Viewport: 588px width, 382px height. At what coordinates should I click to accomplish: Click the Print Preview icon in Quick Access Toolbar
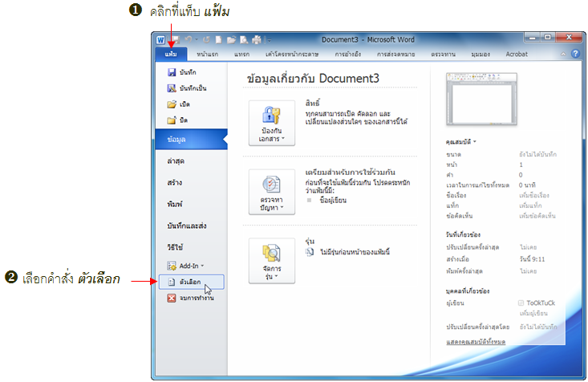coord(244,39)
